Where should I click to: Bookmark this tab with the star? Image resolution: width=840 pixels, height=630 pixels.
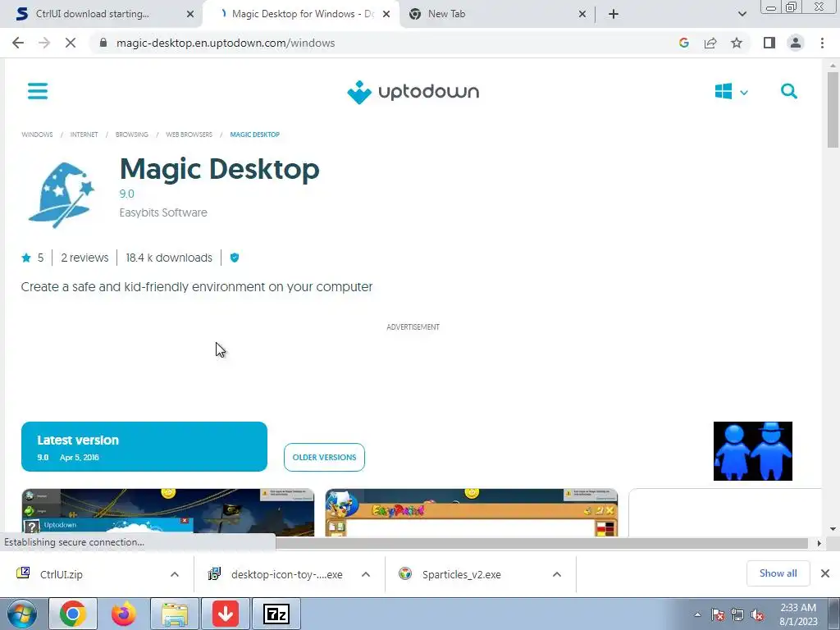(737, 43)
